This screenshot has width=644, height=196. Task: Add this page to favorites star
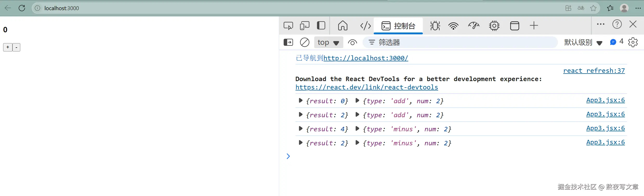(x=593, y=8)
